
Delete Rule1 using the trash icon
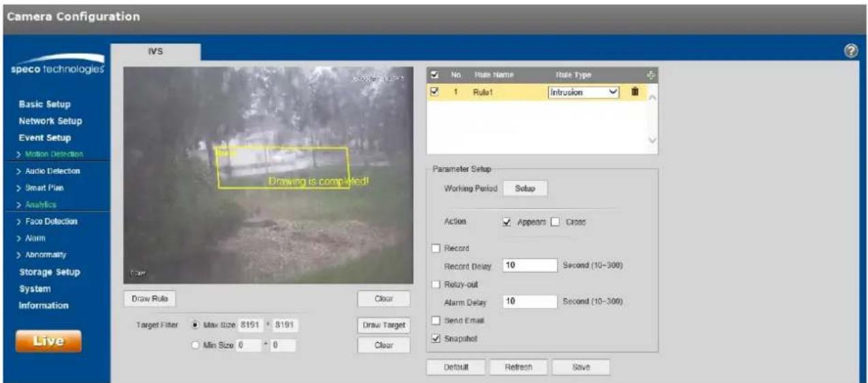(635, 91)
